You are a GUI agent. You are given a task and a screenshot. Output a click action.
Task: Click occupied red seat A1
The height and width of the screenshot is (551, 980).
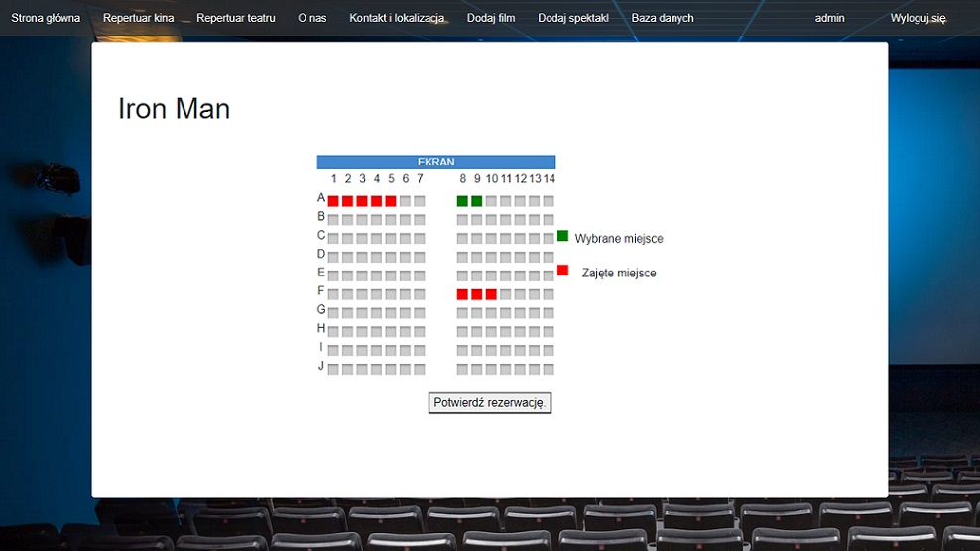click(333, 201)
